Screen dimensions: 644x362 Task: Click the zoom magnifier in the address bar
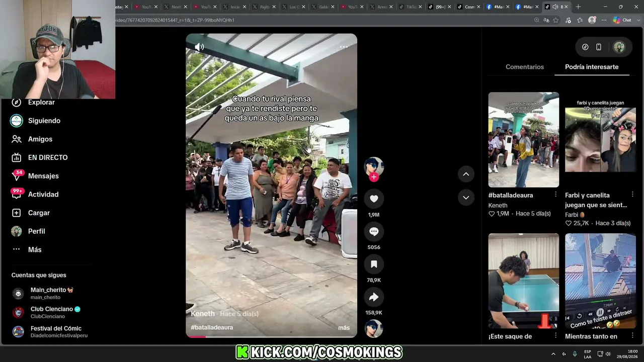pos(537,20)
